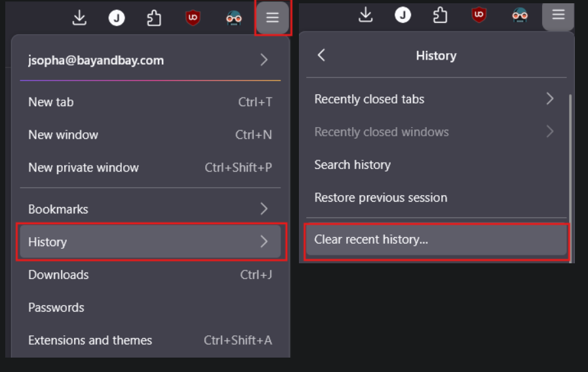The image size is (588, 372).
Task: Click the red-outlined hamburger menu button
Action: click(x=272, y=18)
